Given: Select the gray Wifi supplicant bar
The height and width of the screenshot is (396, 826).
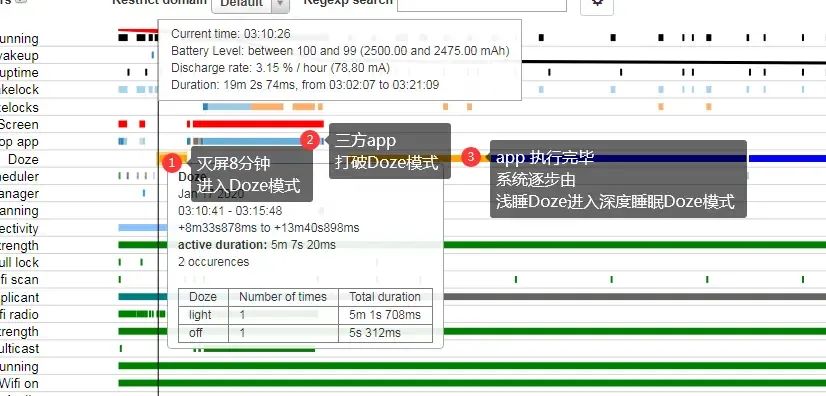Looking at the screenshot, I should tap(635, 296).
